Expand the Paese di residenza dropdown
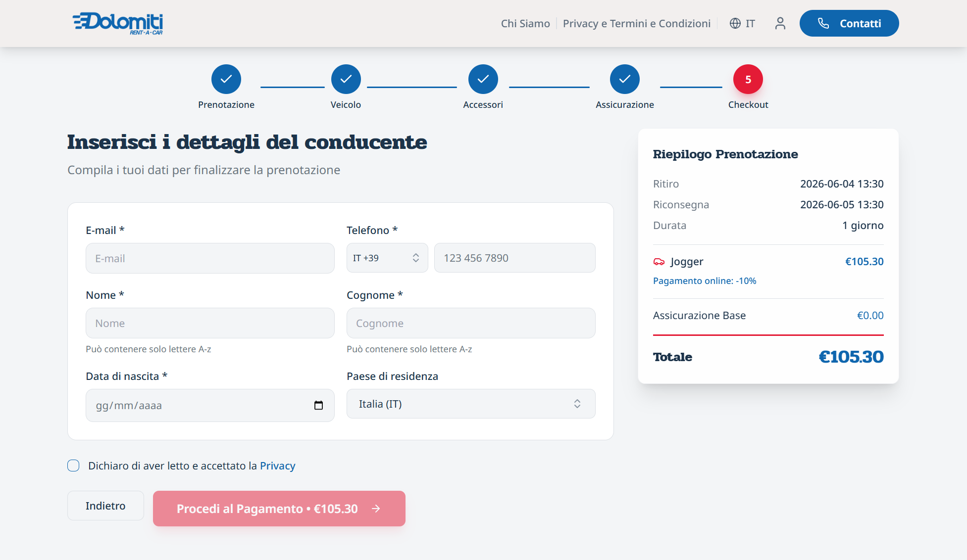Screen dimensions: 967x560 point(471,404)
